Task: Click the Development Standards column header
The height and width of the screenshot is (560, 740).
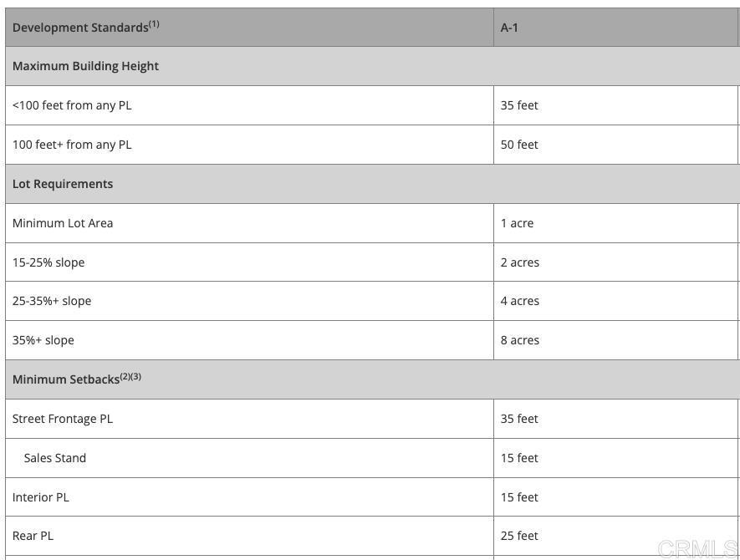Action: pos(80,28)
